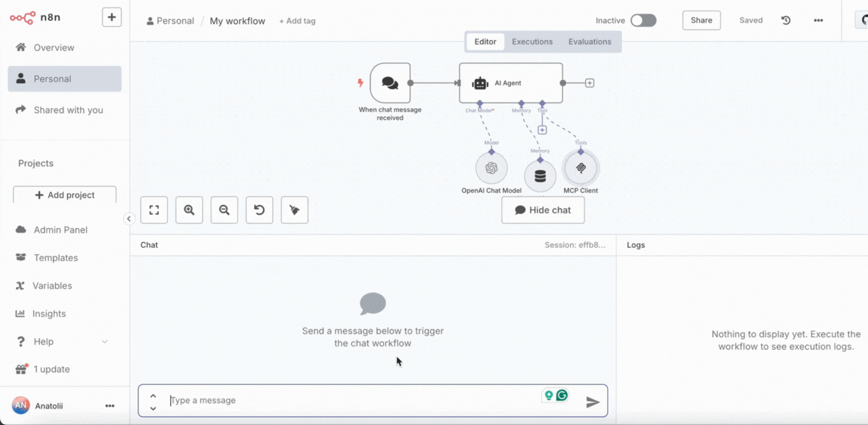Click the next message down arrow

153,408
